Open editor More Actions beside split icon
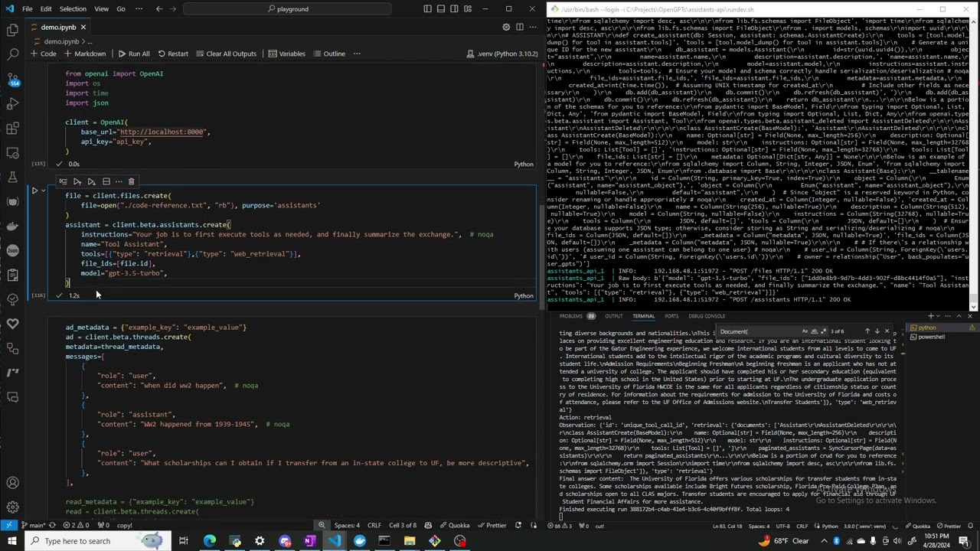The image size is (980, 551). click(533, 27)
